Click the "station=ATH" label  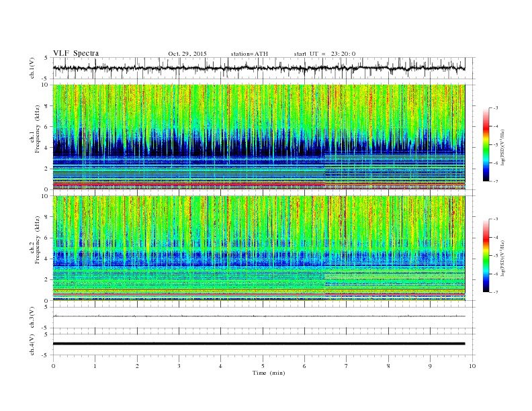[249, 54]
